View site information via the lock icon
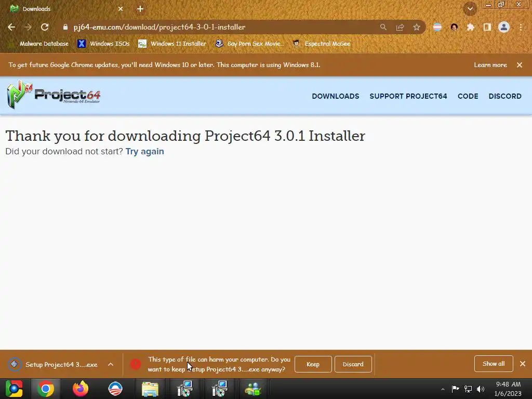The image size is (532, 399). click(65, 27)
